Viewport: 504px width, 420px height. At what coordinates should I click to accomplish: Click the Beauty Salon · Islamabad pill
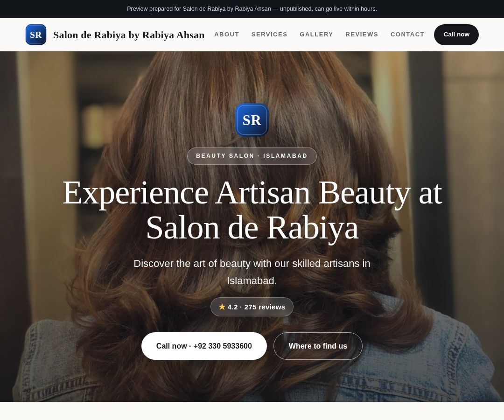coord(252,156)
